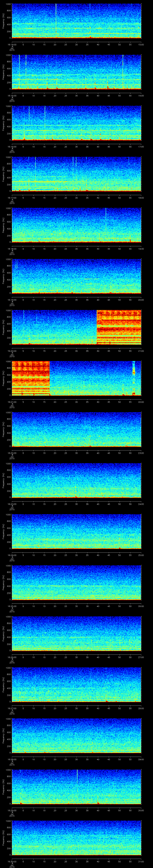Screen dimensions: 153x868
Task: Click the vertical spike near 43 seconds in the 16:18 panel
Action: pyautogui.click(x=106, y=219)
